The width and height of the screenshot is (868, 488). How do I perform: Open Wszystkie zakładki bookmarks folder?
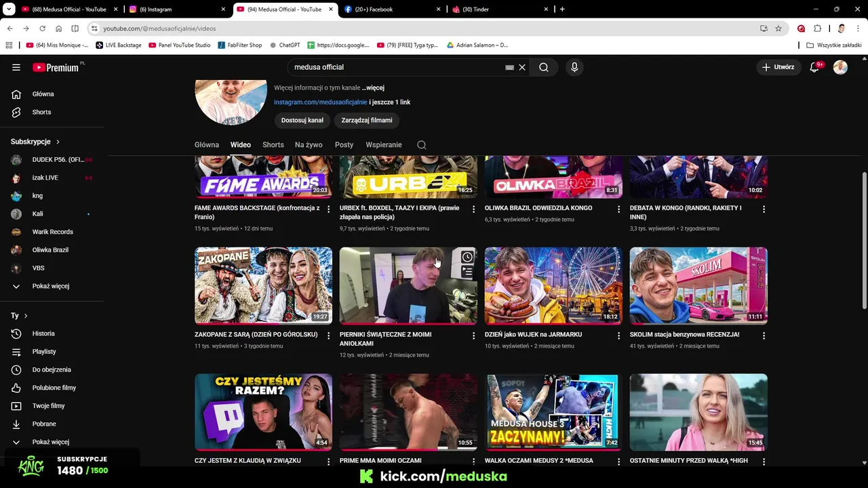pyautogui.click(x=834, y=45)
